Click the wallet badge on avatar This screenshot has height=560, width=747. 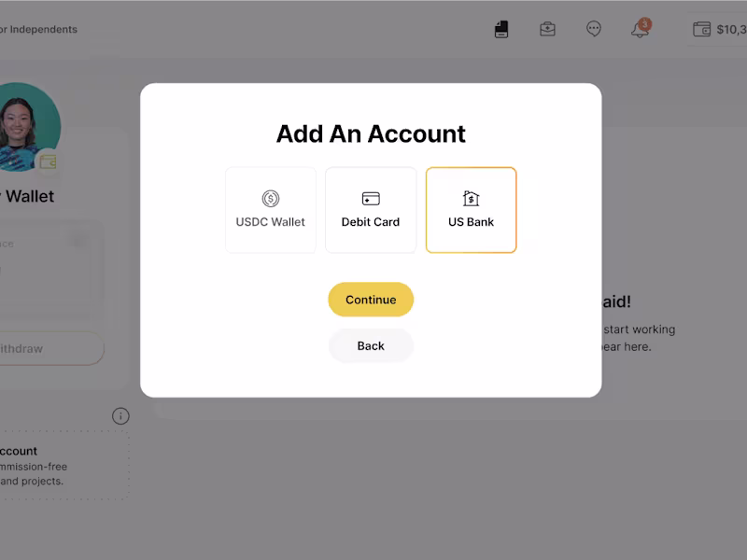point(48,161)
